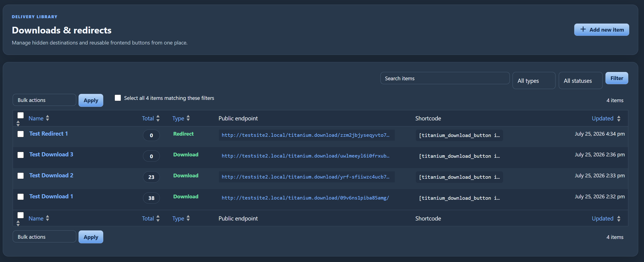Click the Type column header link

[178, 118]
